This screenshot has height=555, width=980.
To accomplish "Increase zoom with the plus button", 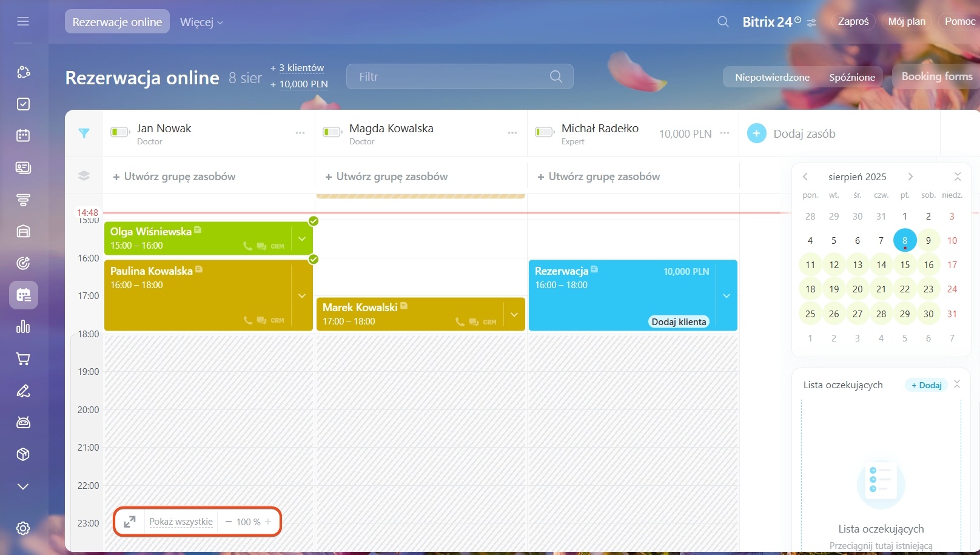I will 268,522.
